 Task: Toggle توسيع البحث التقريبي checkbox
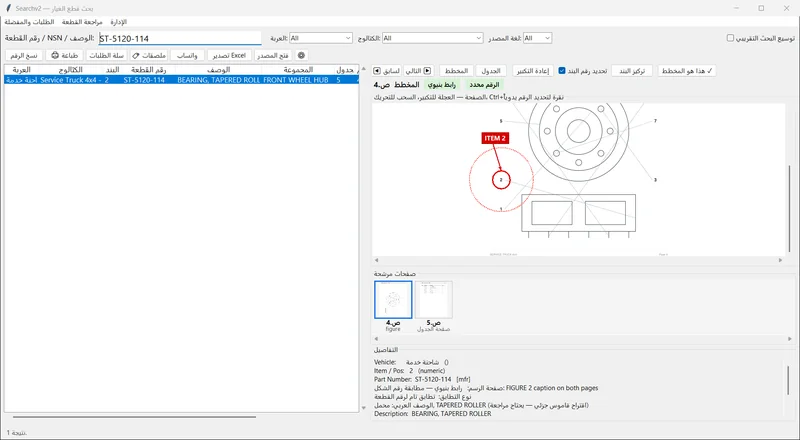730,38
